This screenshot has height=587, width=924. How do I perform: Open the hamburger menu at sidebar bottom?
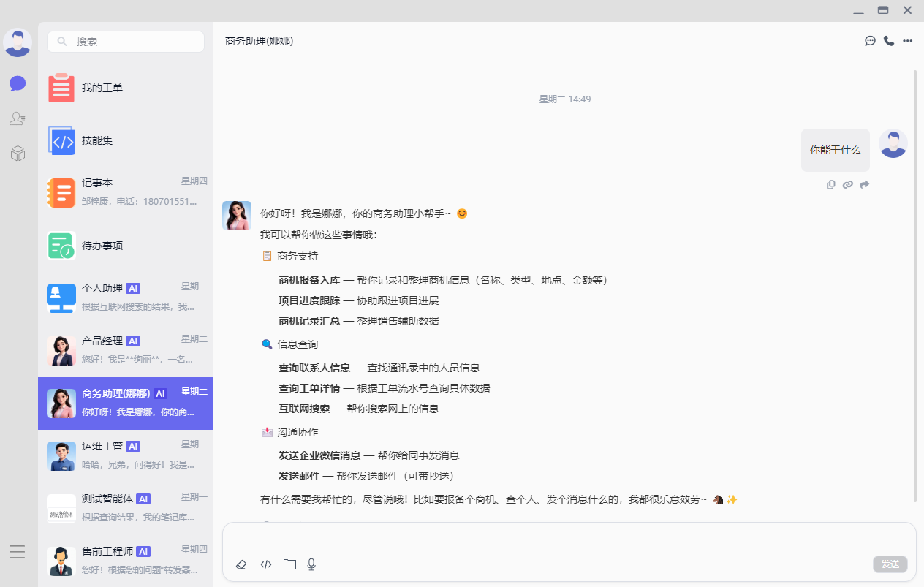pos(18,552)
